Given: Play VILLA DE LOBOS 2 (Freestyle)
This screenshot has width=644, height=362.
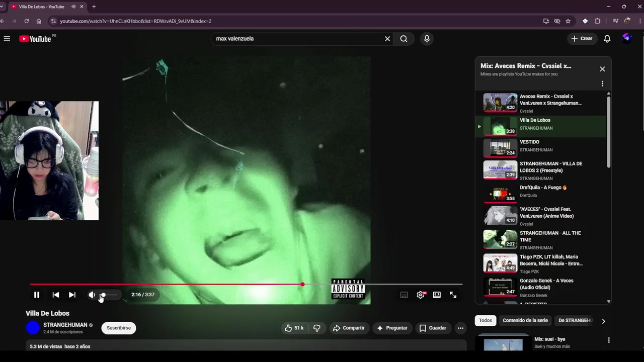Looking at the screenshot, I should pyautogui.click(x=541, y=170).
